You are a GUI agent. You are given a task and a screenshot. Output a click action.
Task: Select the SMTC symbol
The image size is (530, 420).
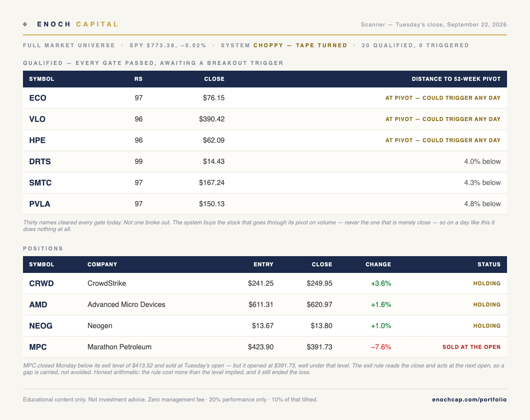(x=40, y=183)
